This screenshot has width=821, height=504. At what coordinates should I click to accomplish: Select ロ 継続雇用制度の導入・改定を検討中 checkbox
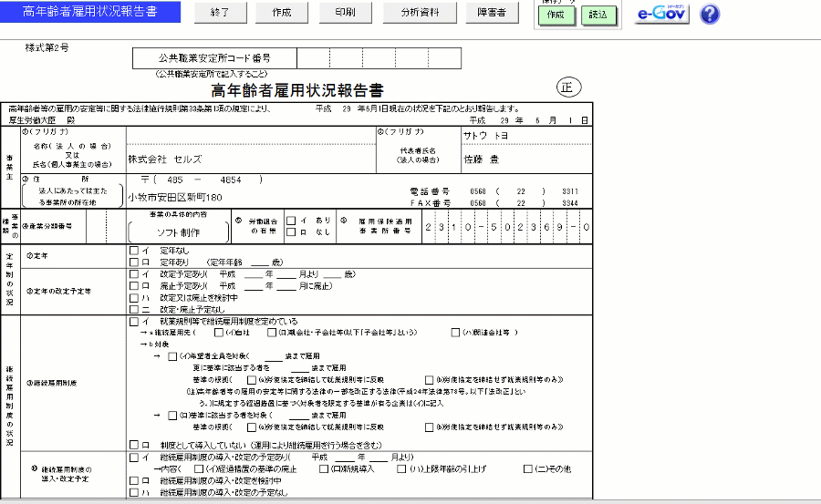point(133,480)
